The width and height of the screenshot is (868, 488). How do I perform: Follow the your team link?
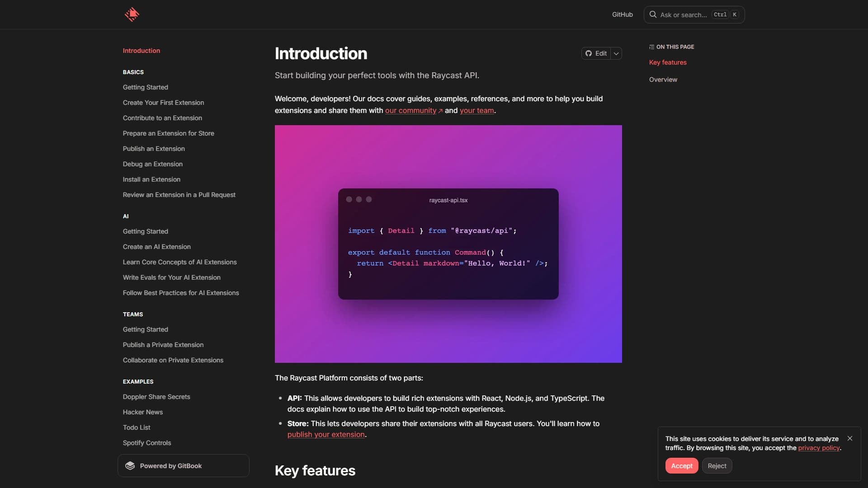tap(477, 110)
